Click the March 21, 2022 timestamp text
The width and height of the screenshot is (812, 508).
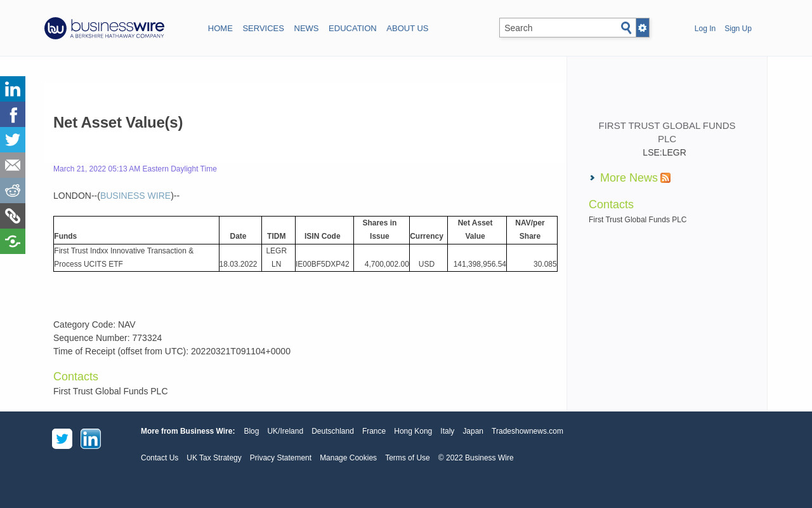point(135,169)
